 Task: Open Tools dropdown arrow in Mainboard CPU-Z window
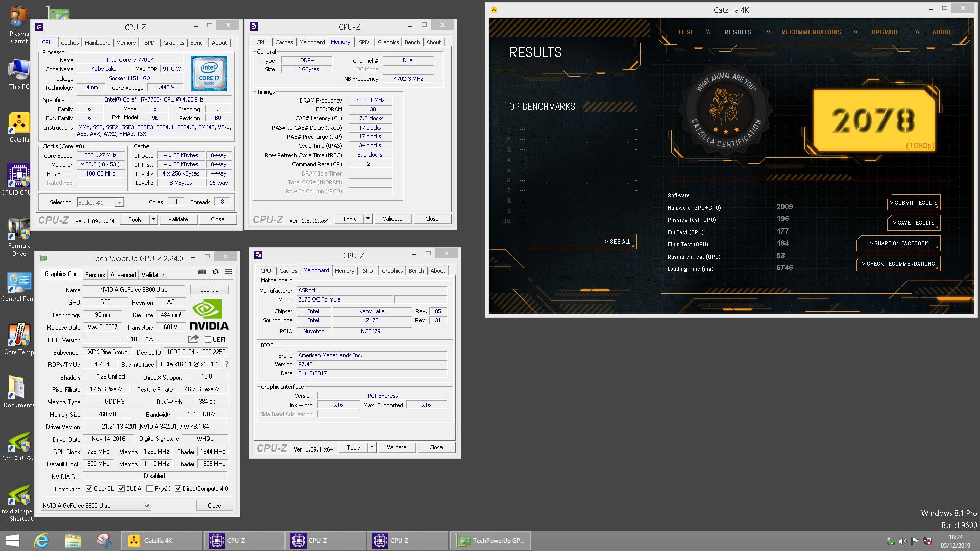click(372, 447)
